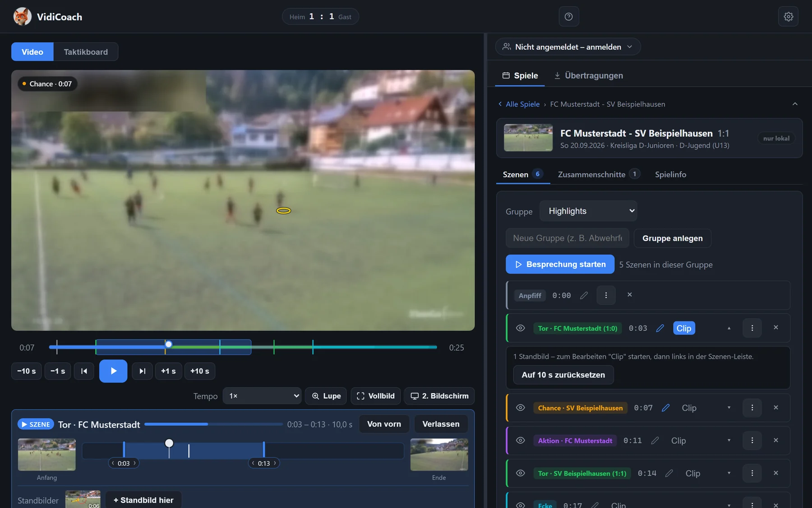Expand Tor SV Beispielhausen scene details
This screenshot has height=508, width=812.
(x=729, y=473)
